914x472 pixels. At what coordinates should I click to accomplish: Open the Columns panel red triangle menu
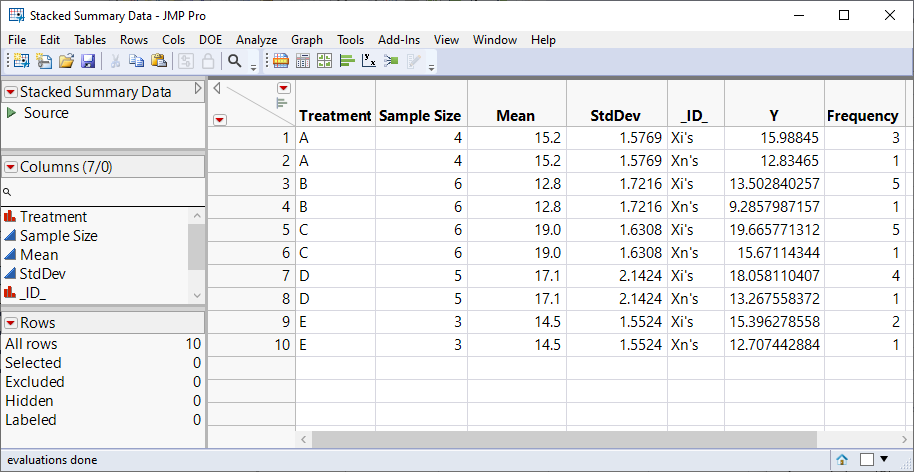[x=11, y=167]
